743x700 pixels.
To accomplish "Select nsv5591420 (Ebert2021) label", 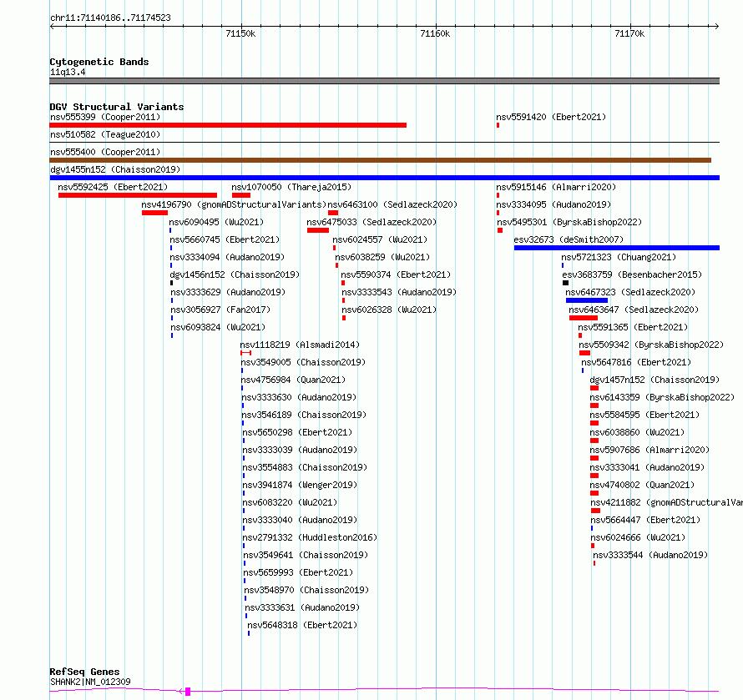I will [x=551, y=117].
